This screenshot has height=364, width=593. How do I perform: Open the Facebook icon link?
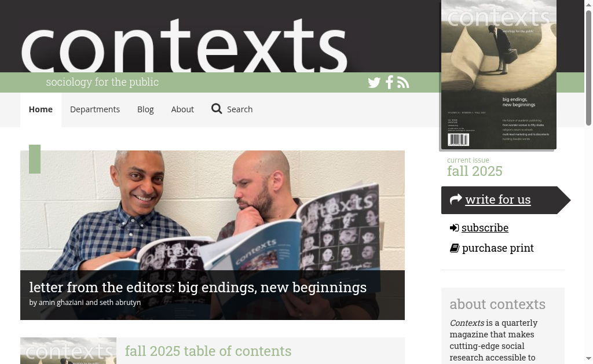coord(389,82)
